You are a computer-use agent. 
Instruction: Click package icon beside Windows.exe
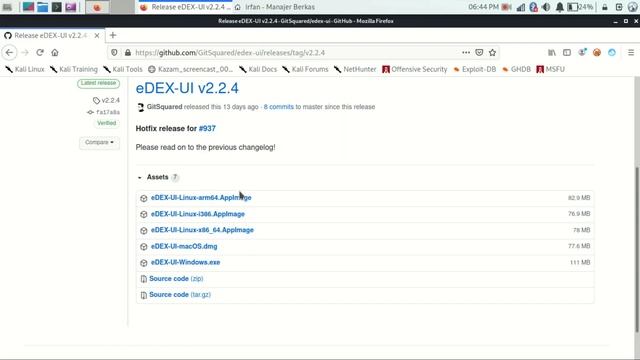tap(144, 263)
